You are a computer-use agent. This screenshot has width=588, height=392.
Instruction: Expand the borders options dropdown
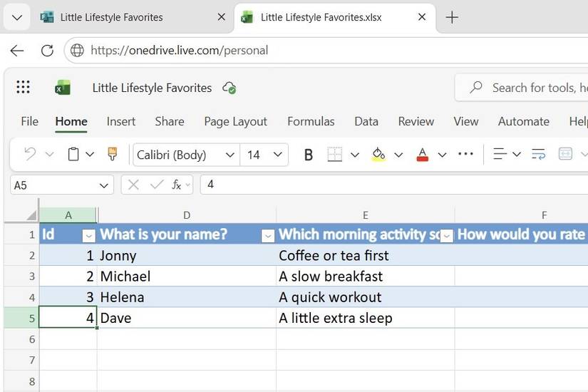pyautogui.click(x=355, y=155)
